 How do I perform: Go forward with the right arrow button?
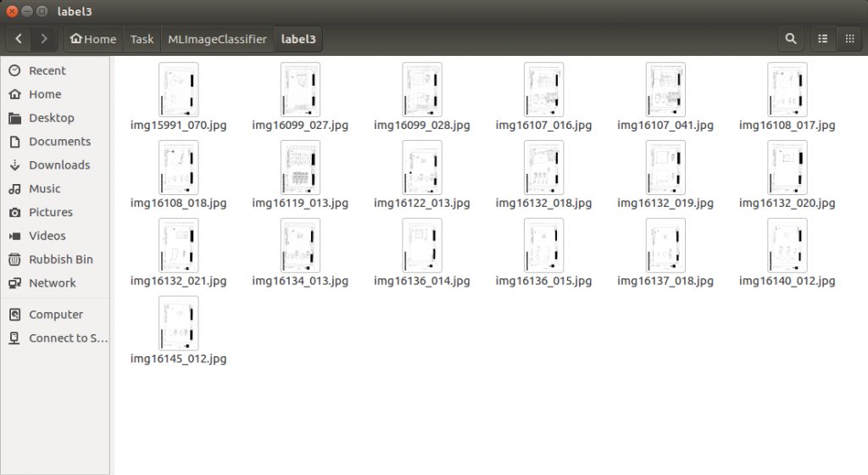pyautogui.click(x=44, y=39)
